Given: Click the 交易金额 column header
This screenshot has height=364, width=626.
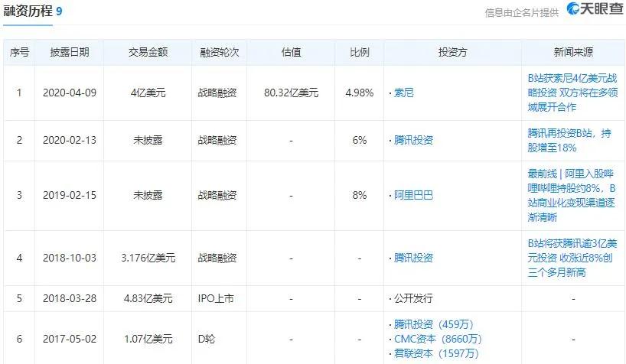Looking at the screenshot, I should [x=148, y=52].
